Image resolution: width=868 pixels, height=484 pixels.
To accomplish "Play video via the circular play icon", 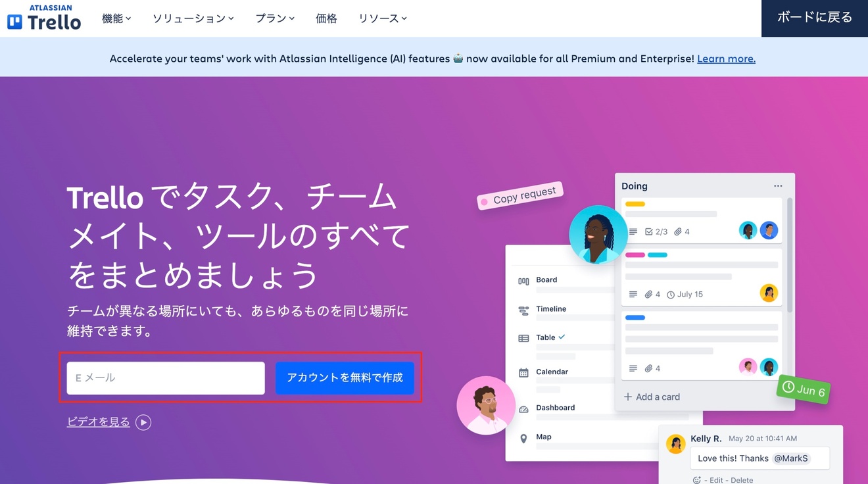I will pyautogui.click(x=143, y=422).
